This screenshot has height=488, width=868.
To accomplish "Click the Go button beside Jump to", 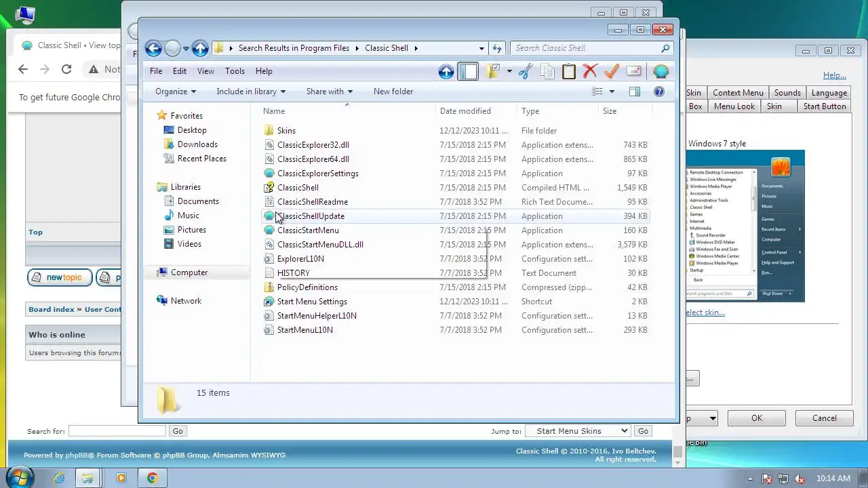I will pyautogui.click(x=643, y=431).
